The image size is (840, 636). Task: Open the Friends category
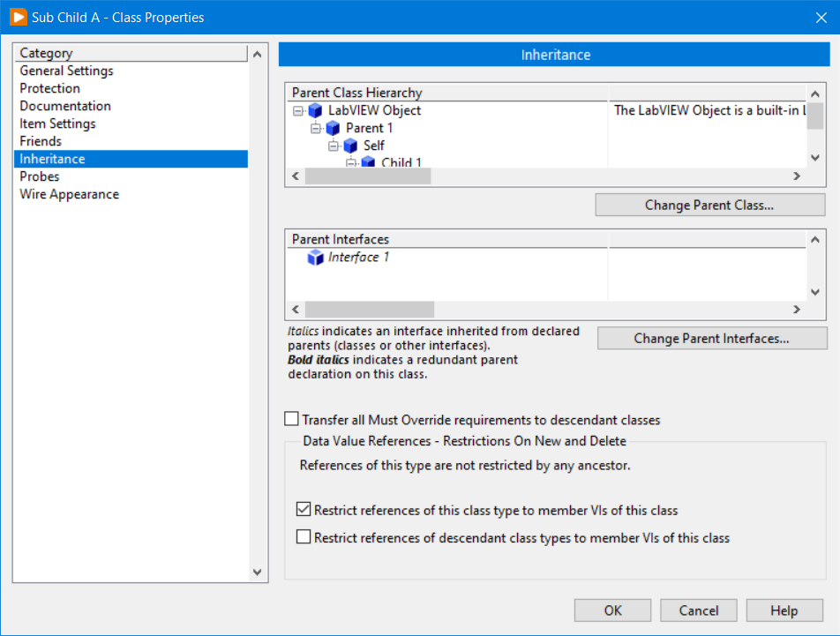131,141
